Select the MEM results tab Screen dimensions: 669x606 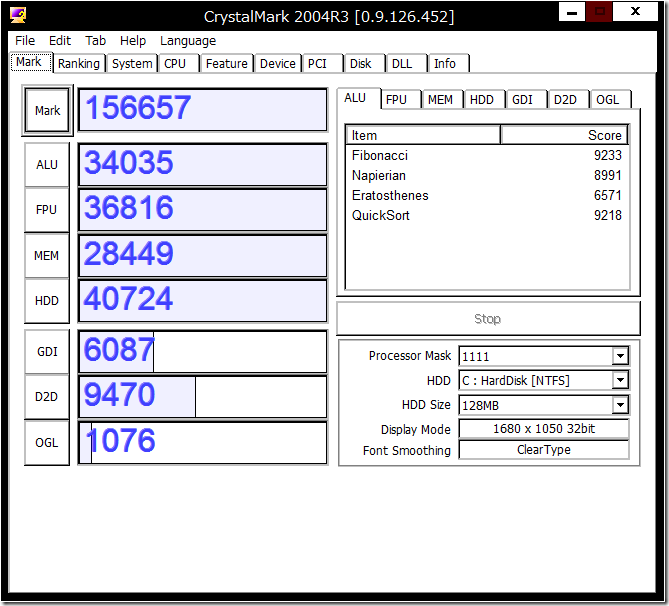[441, 100]
